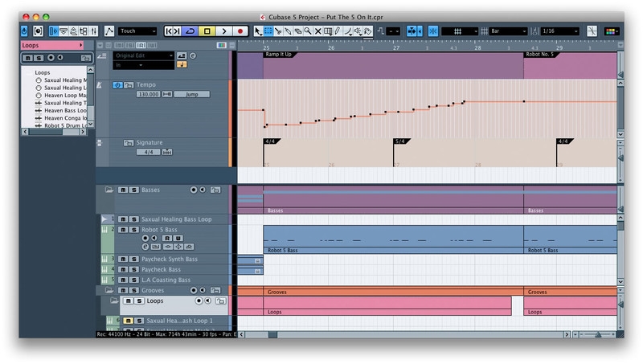
Task: Select the Robot No. 5 arranger part
Action: [571, 65]
